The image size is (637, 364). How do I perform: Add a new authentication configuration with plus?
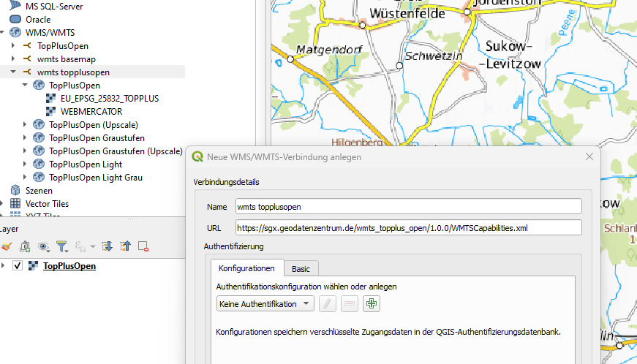click(x=372, y=303)
